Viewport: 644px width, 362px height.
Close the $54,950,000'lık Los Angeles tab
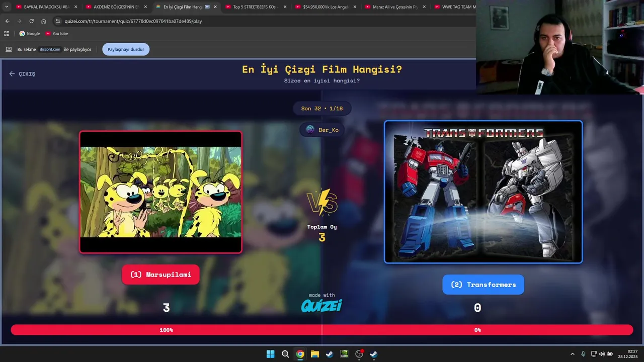355,7
